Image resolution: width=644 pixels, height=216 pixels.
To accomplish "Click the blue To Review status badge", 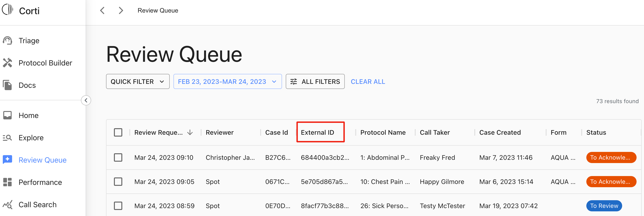I will [x=604, y=206].
